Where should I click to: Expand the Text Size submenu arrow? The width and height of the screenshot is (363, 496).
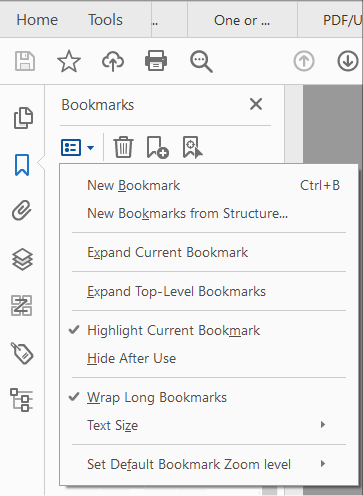(322, 425)
